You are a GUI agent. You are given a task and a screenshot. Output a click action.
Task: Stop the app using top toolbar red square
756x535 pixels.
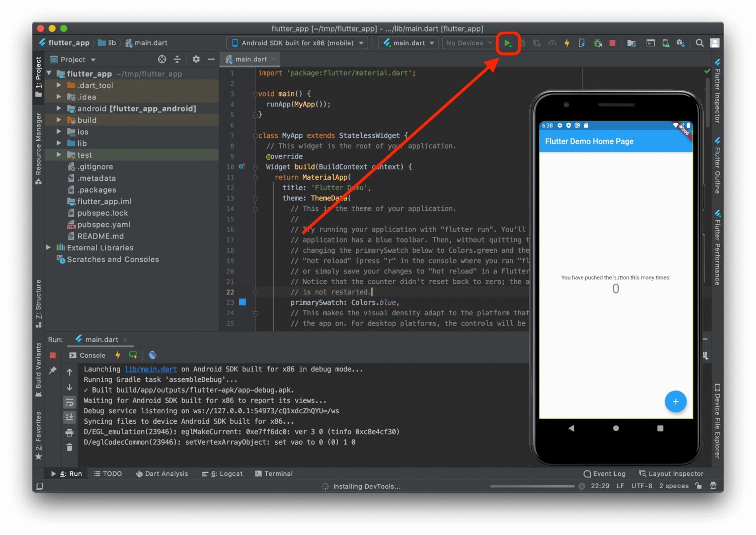pos(612,43)
